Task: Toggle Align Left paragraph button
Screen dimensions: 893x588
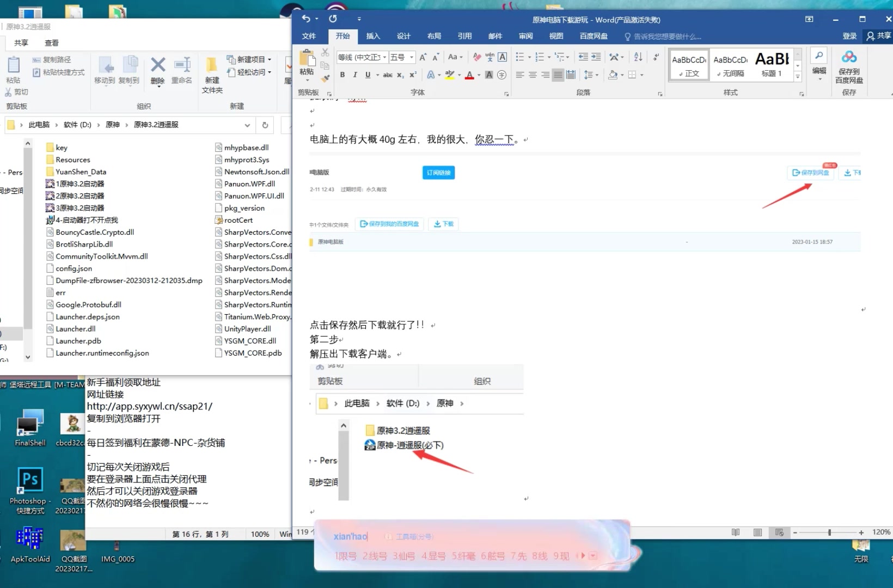Action: pos(520,75)
